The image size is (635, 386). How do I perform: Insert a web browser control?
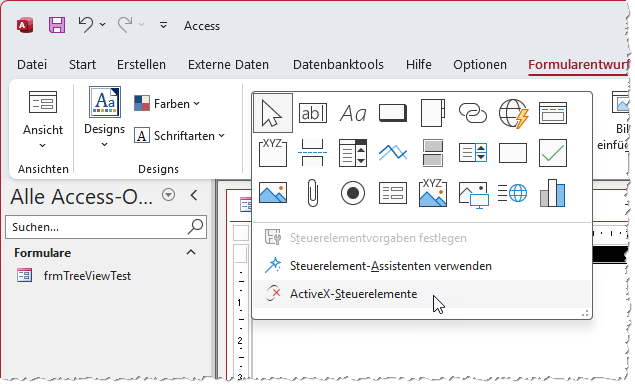coord(514,114)
